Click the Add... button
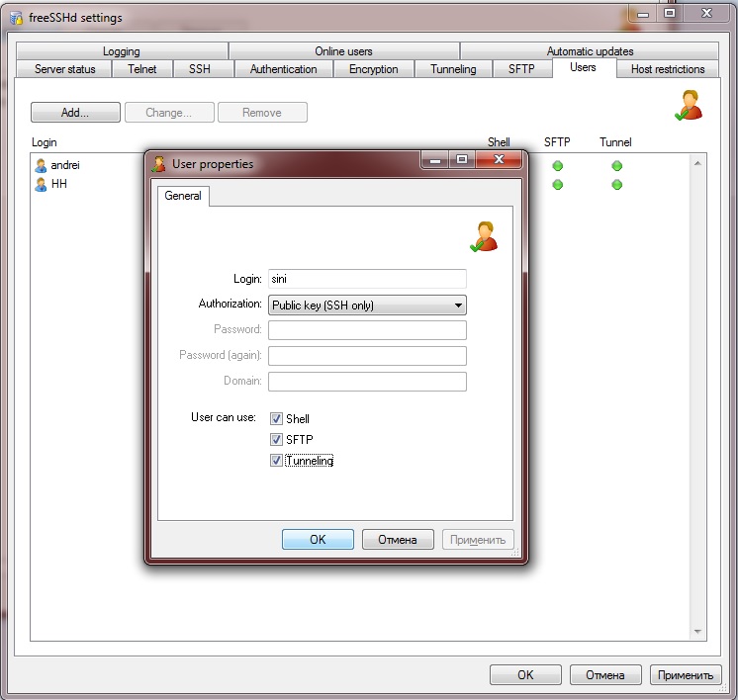Image resolution: width=738 pixels, height=700 pixels. (75, 113)
